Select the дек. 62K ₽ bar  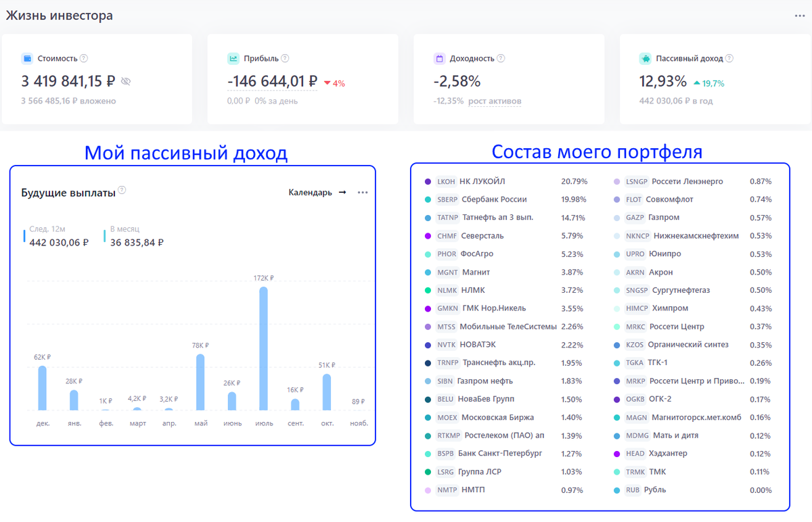pos(42,388)
